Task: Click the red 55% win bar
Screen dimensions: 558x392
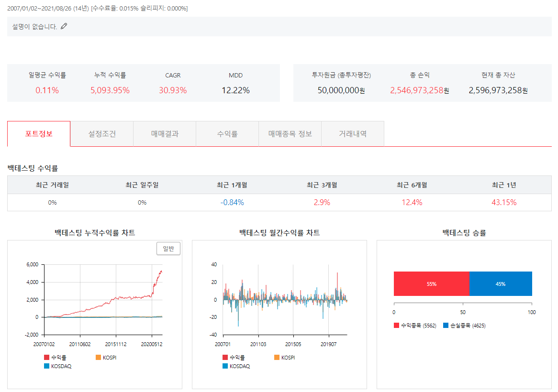Action: [432, 283]
